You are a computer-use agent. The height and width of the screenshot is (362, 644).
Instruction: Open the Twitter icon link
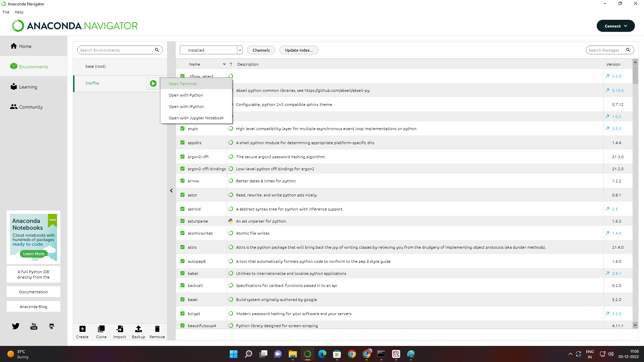coord(16,326)
